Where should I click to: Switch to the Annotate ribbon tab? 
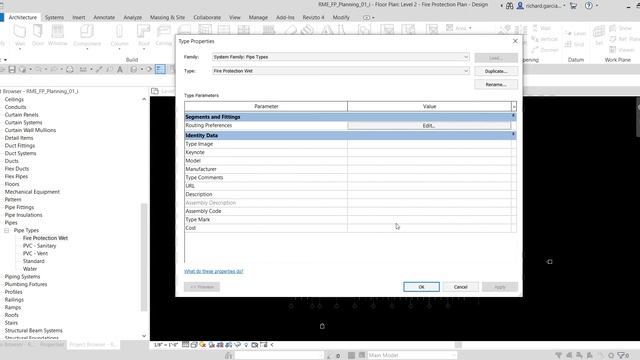click(x=104, y=18)
